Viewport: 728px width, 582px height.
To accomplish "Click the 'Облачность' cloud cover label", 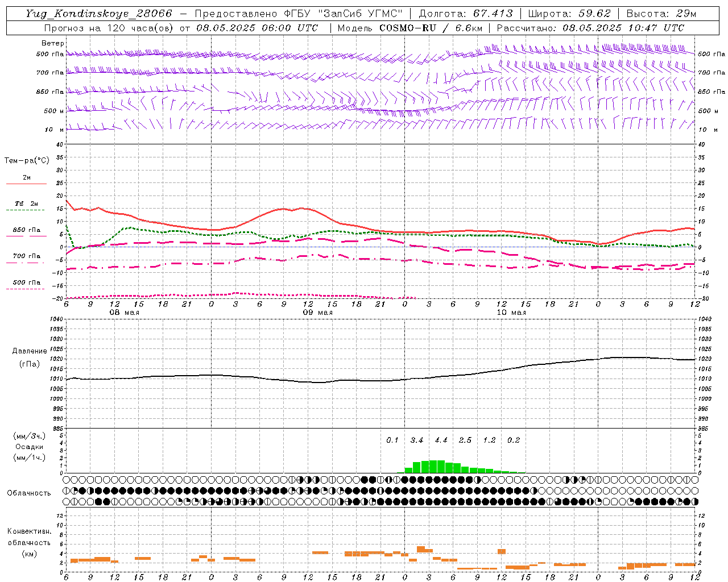I will point(29,493).
